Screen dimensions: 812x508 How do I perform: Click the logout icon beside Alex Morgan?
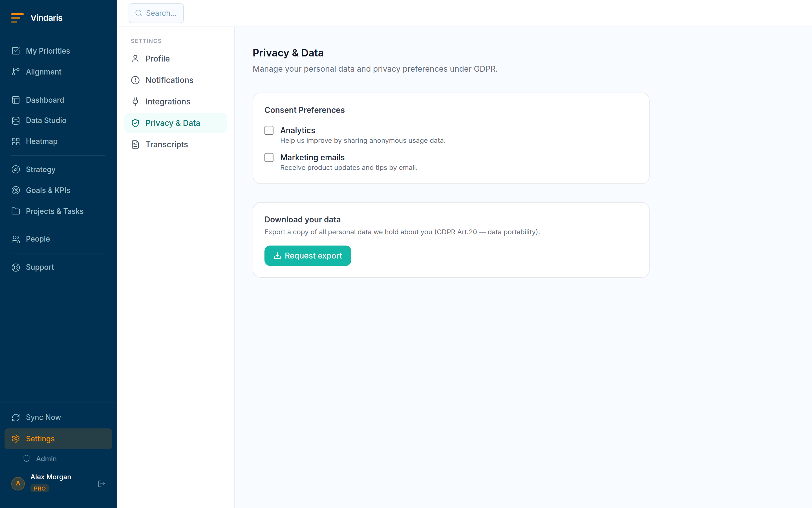(x=101, y=483)
